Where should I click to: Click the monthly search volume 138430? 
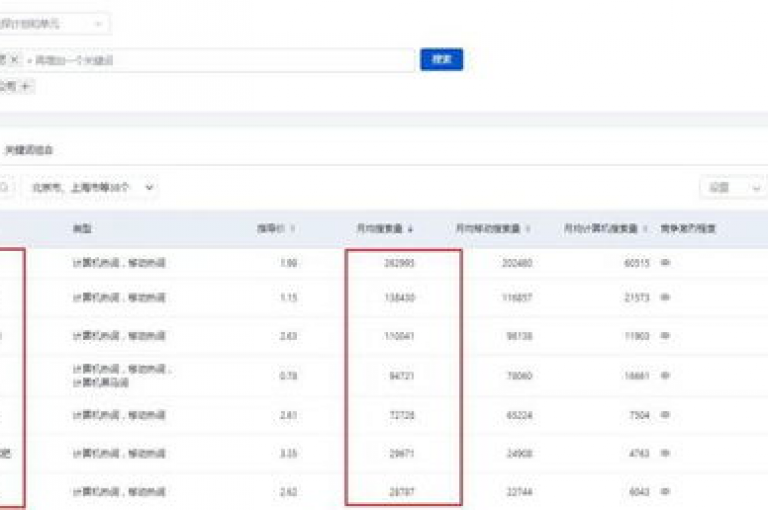tap(400, 297)
